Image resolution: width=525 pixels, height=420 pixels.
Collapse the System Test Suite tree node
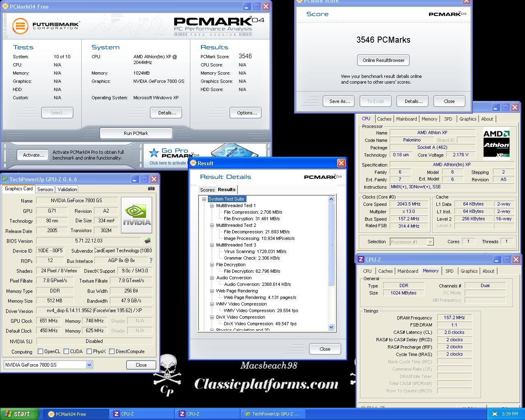click(204, 199)
